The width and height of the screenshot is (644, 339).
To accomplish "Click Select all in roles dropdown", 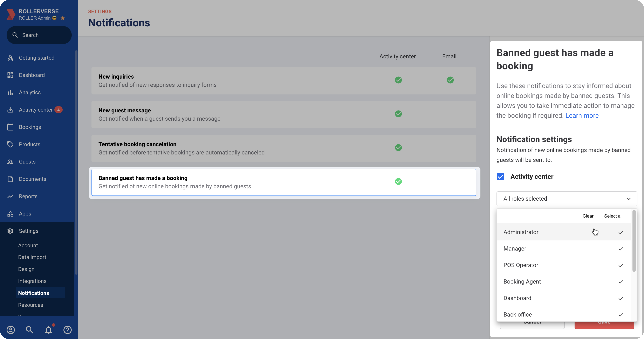I will pos(613,216).
